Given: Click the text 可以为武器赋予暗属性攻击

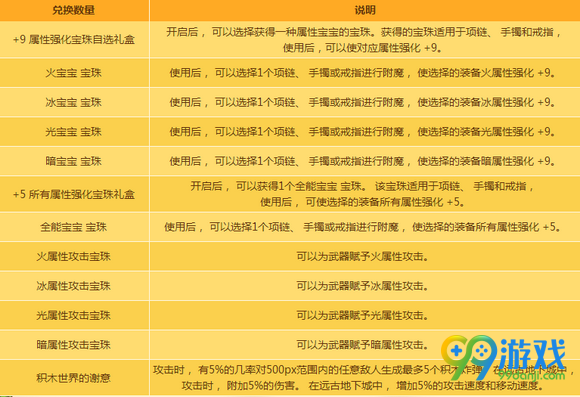Looking at the screenshot, I should (x=362, y=345).
